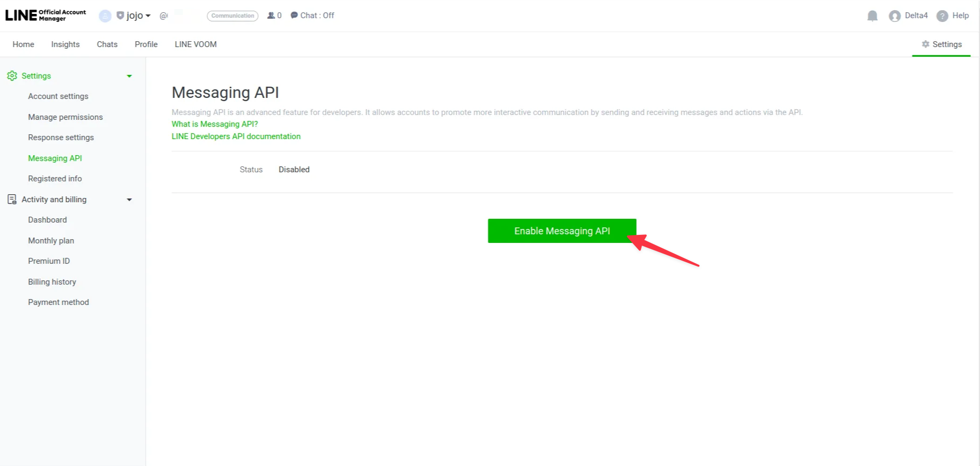The height and width of the screenshot is (466, 980).
Task: Click the Settings gear icon in sidebar
Action: tap(12, 76)
